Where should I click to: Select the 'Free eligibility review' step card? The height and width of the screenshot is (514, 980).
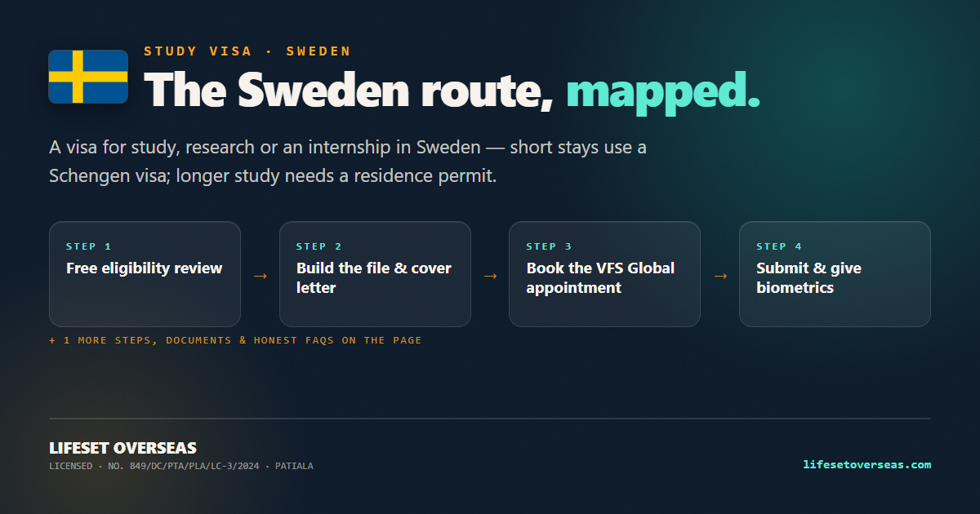pyautogui.click(x=145, y=274)
